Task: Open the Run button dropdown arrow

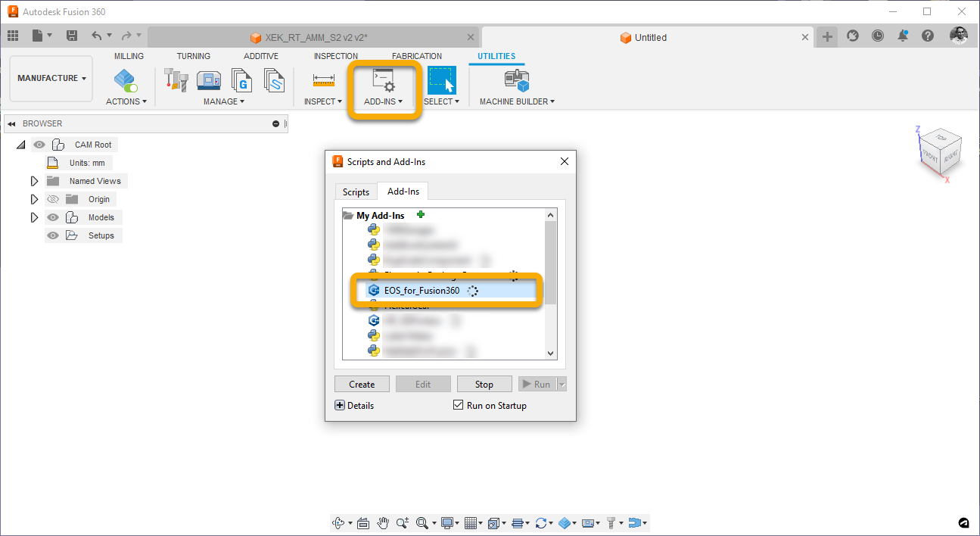Action: [x=562, y=384]
